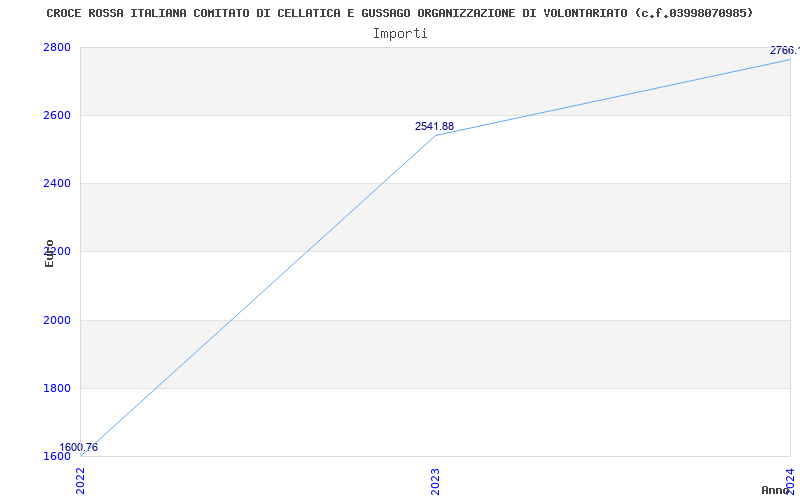Select the 1600.76 data point label
The height and width of the screenshot is (500, 800).
[79, 447]
